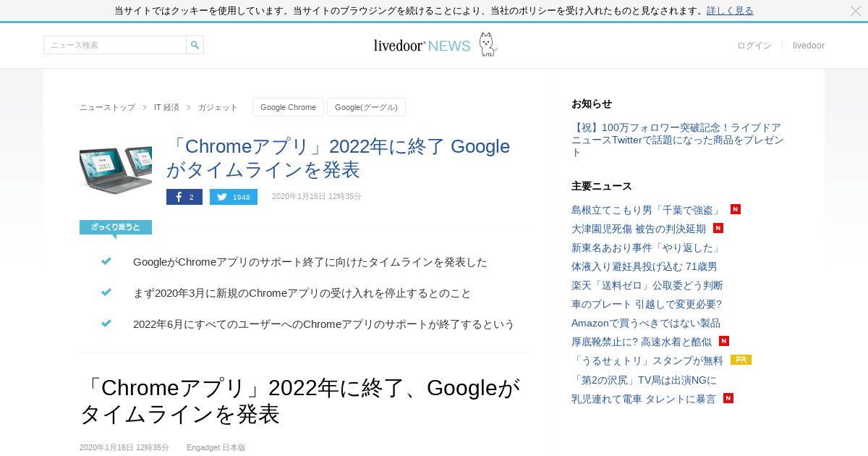Click the summary line GoogleがChromeアプリのサポート終了

click(x=310, y=262)
